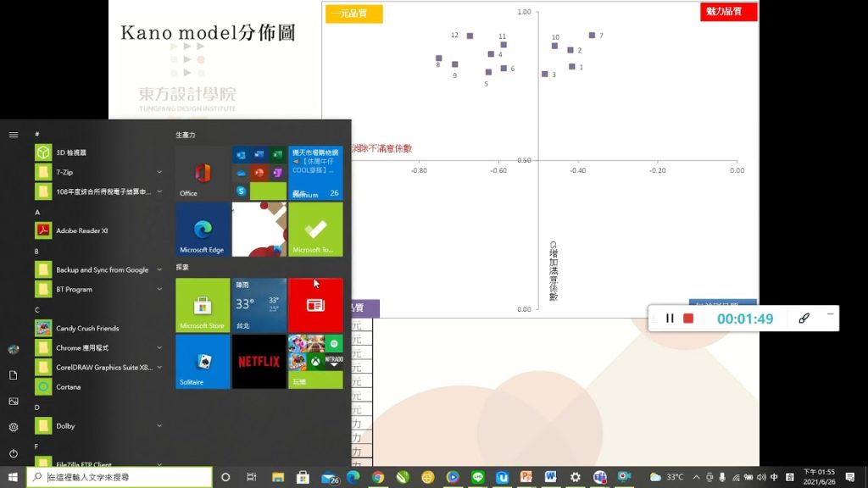Click the 探索 tile group heading

(182, 267)
